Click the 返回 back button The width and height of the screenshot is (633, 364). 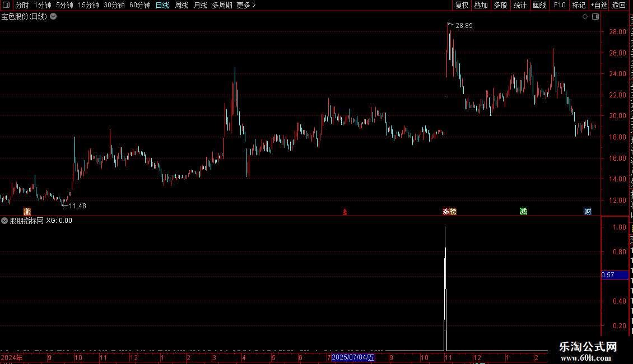(x=619, y=5)
